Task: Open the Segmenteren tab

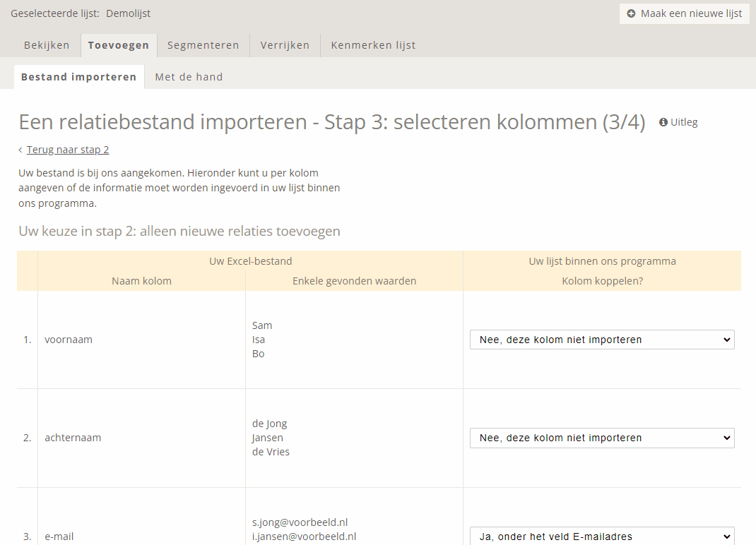Action: [x=203, y=45]
